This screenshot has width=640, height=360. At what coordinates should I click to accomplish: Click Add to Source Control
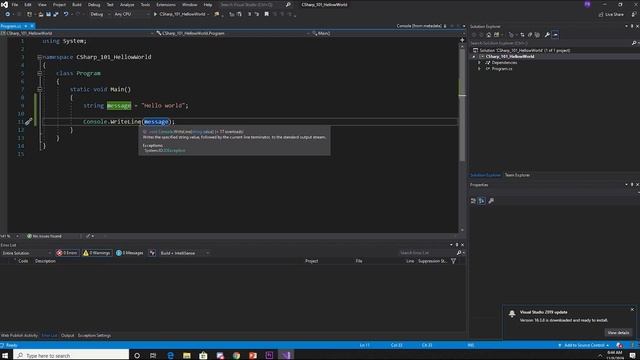point(584,345)
